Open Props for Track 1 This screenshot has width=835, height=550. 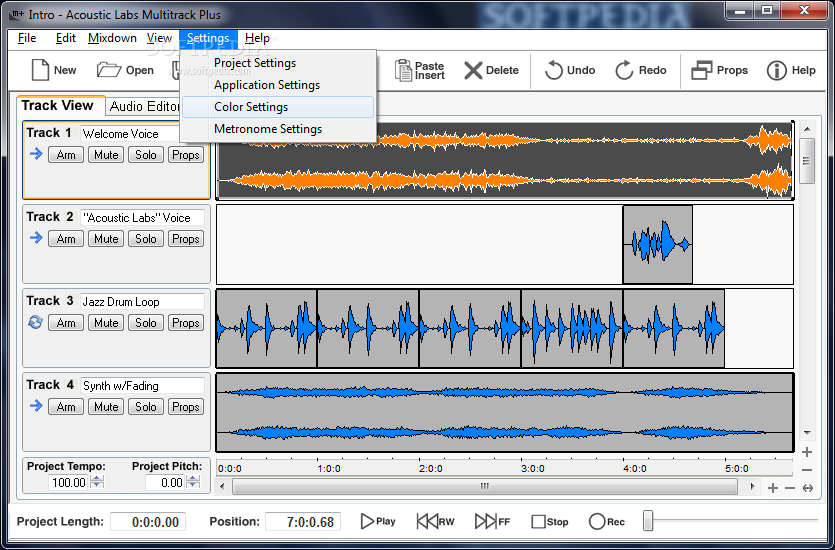click(186, 155)
